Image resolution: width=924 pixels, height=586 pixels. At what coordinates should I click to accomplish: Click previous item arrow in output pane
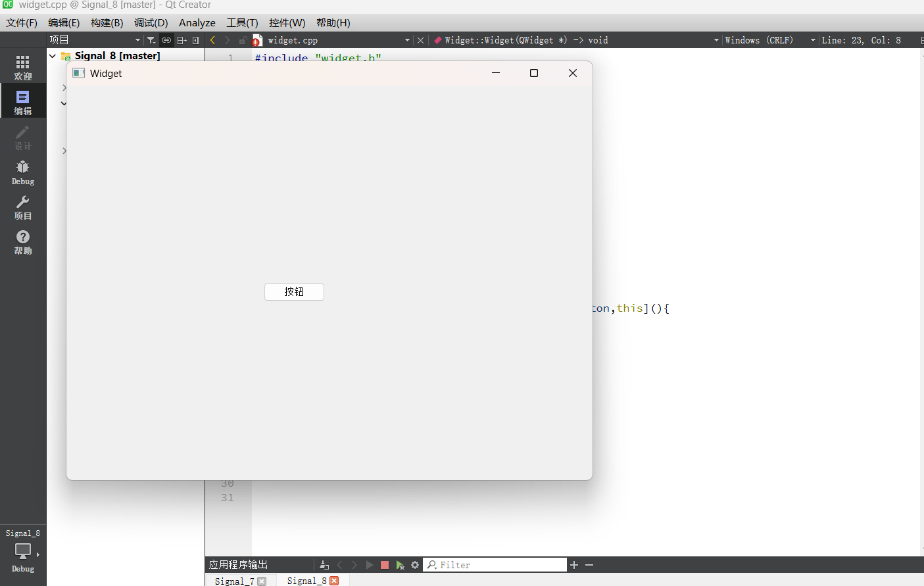(x=340, y=565)
